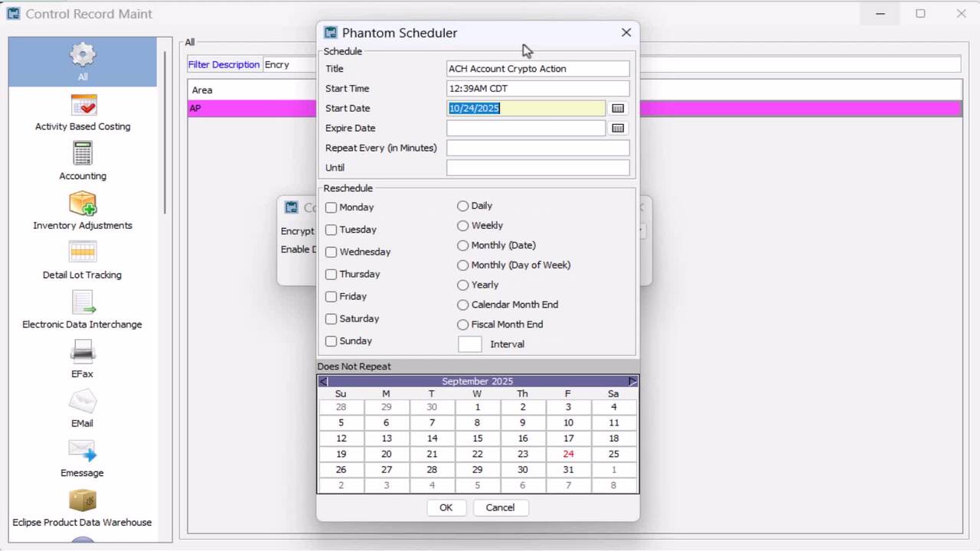Select Eclipse Product Data Warehouse icon
Screen dimensions: 980x551
pyautogui.click(x=83, y=501)
